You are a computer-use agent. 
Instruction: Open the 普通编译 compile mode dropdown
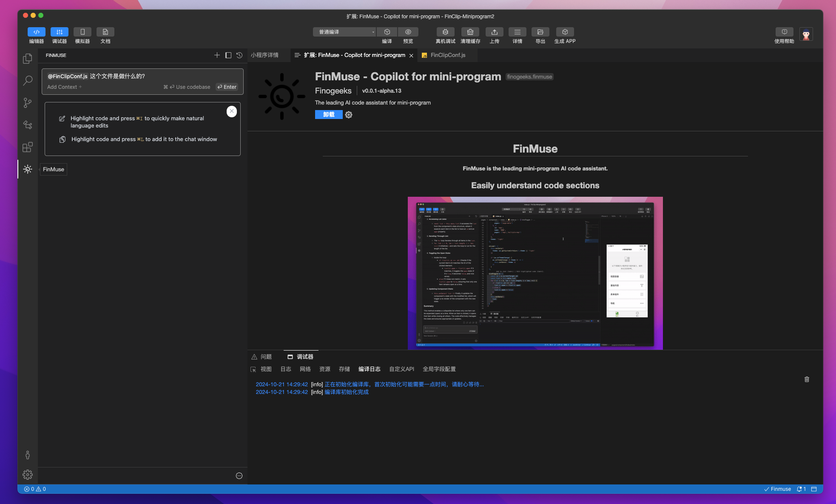(x=344, y=32)
